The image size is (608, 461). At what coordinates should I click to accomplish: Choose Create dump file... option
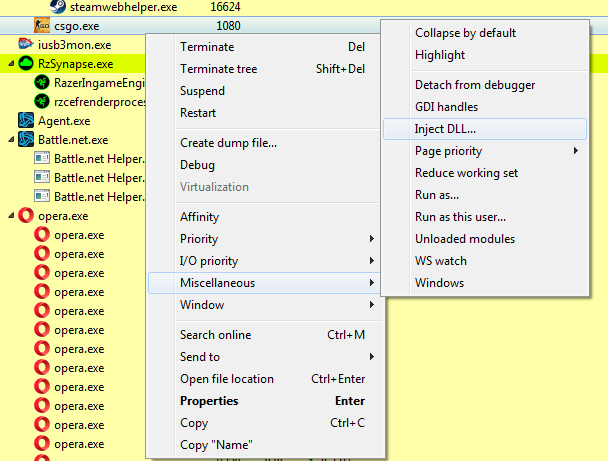point(264,143)
